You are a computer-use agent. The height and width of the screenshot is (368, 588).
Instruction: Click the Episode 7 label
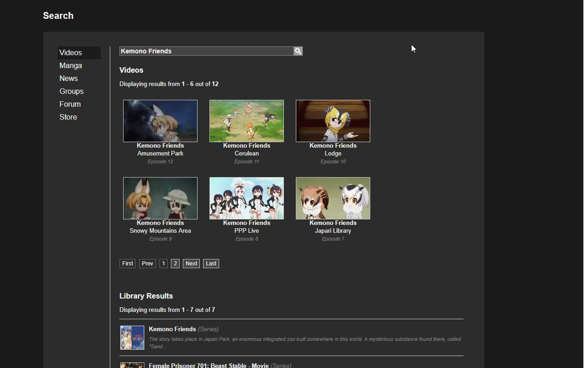pyautogui.click(x=333, y=239)
